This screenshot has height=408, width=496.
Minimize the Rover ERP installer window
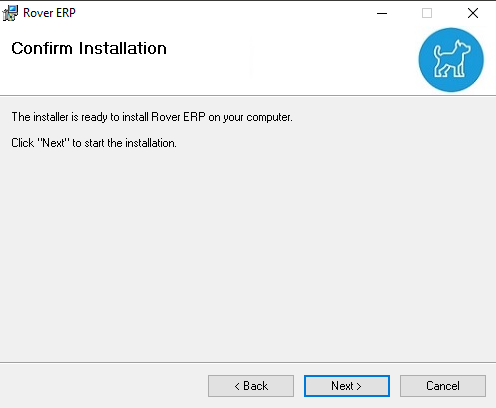pos(382,13)
